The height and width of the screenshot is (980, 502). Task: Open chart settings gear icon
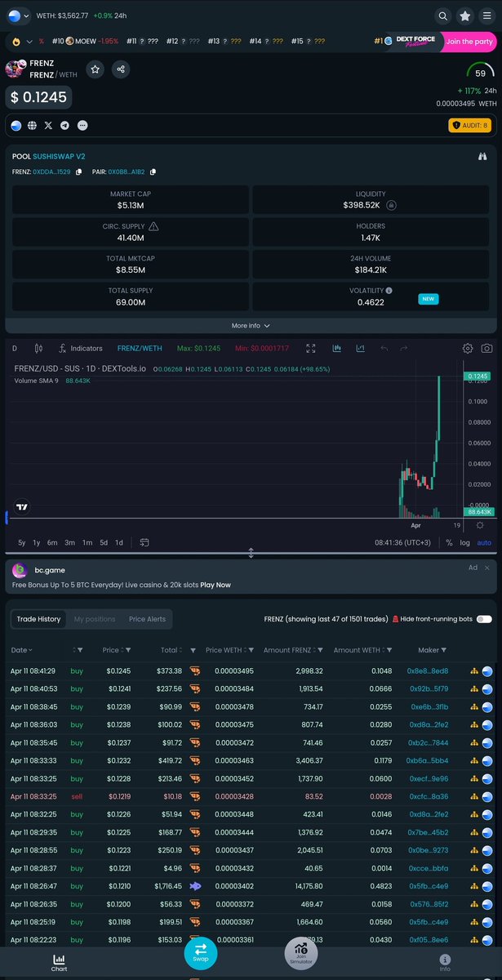(468, 348)
